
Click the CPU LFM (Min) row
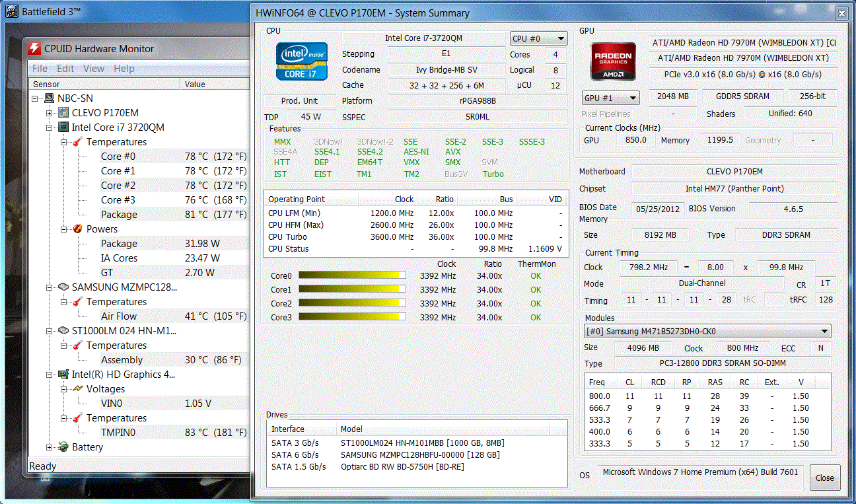pyautogui.click(x=415, y=213)
